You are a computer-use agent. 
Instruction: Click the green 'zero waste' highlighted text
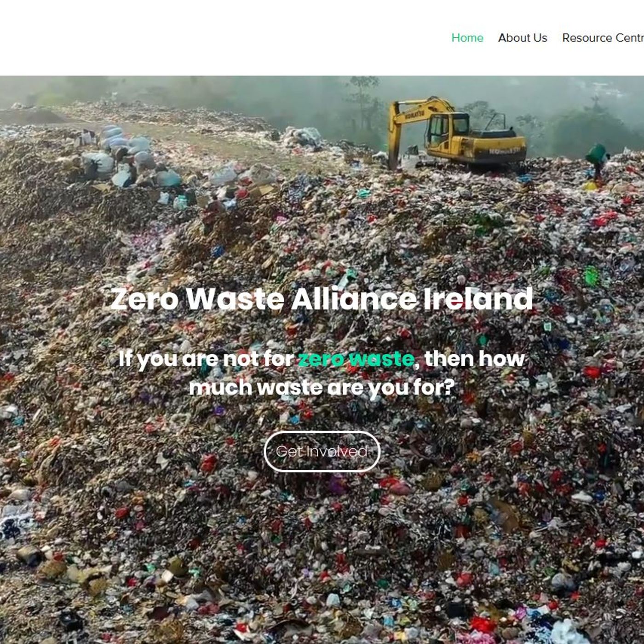coord(356,358)
